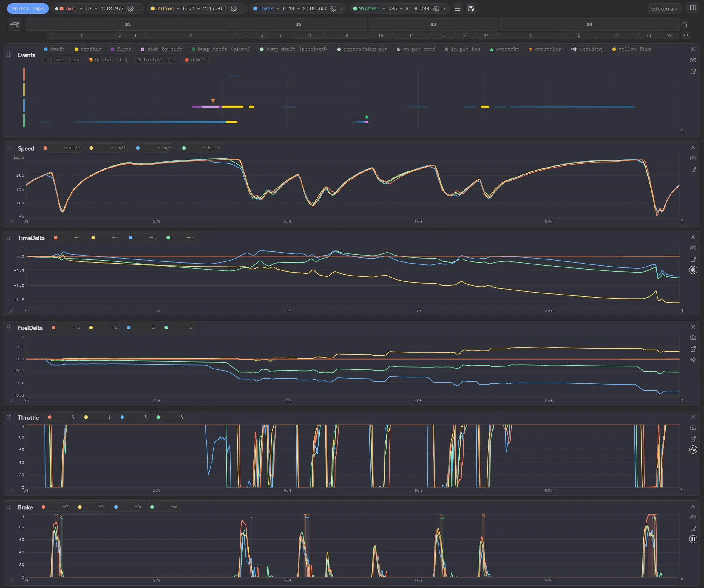Click the Edit corners button
This screenshot has width=704, height=588.
[663, 9]
